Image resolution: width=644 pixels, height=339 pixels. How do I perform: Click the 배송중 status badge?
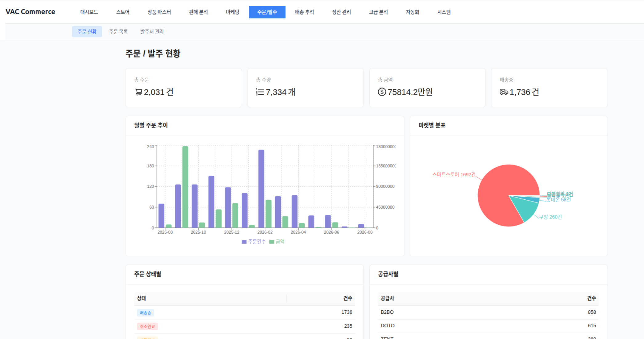point(145,312)
